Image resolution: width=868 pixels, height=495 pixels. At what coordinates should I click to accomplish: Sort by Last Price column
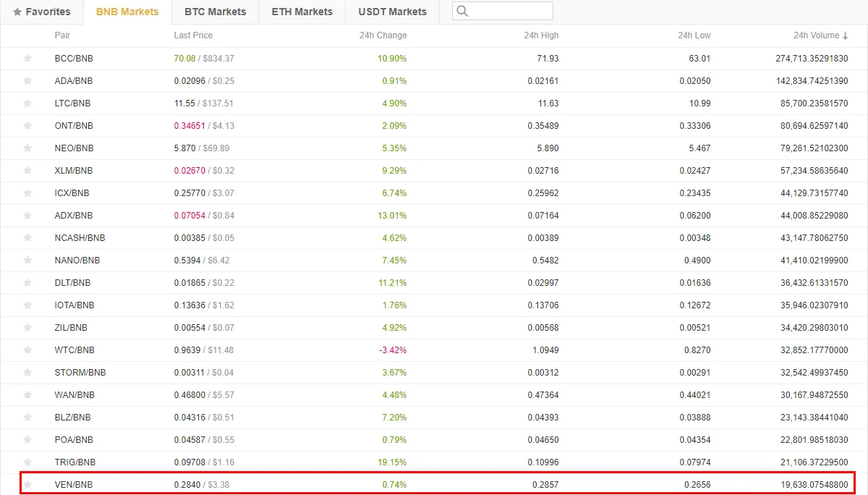[x=193, y=35]
